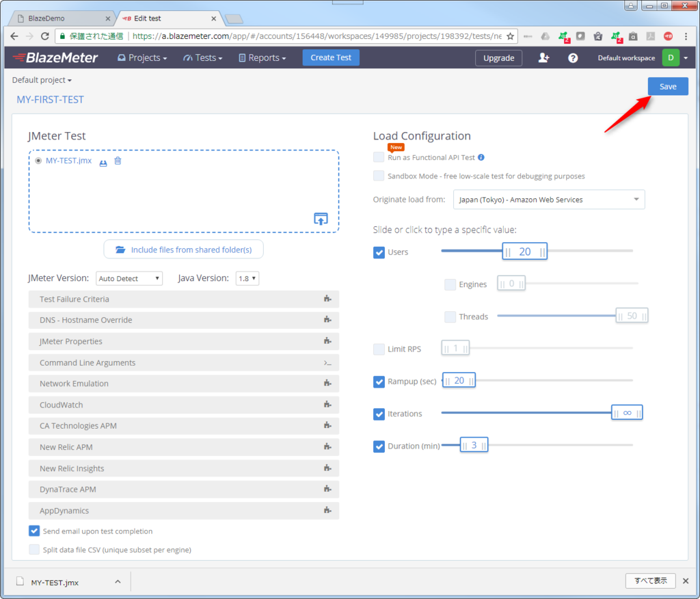Open download item MY-TEST.jmx chevron menu
700x599 pixels.
(x=118, y=582)
